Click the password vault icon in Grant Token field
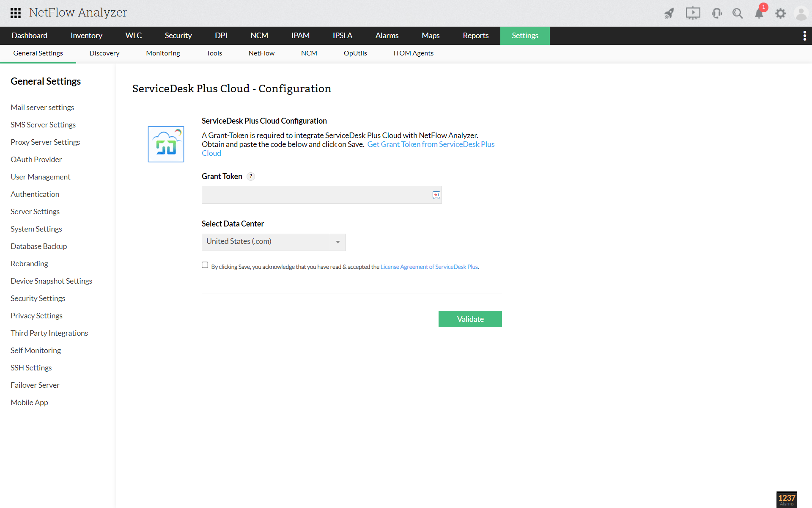 pyautogui.click(x=436, y=195)
